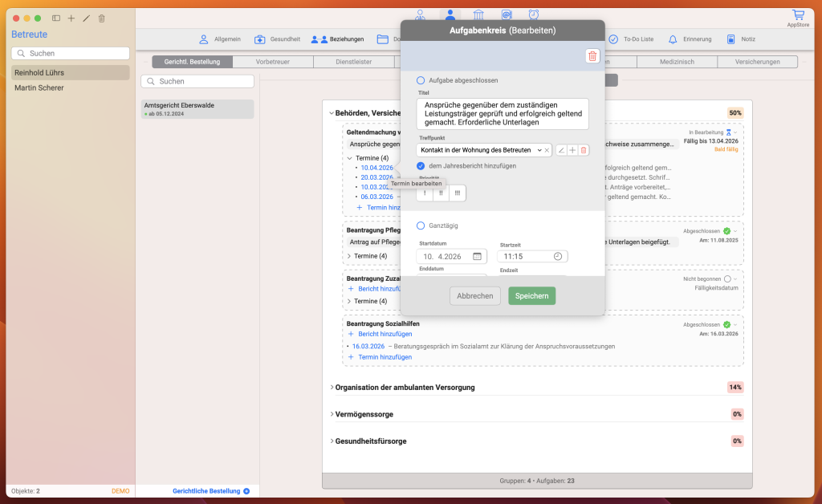This screenshot has height=504, width=822.
Task: Open the Treffpunkt dropdown
Action: tap(539, 150)
